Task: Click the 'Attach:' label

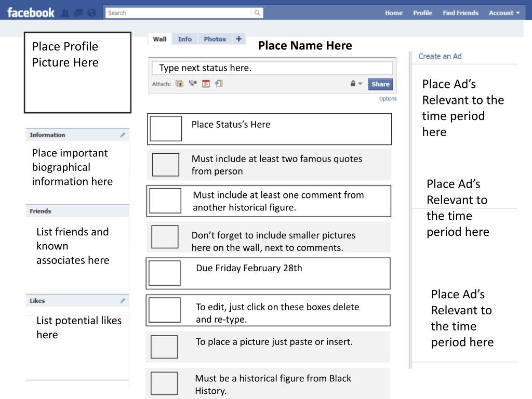Action: [x=162, y=84]
